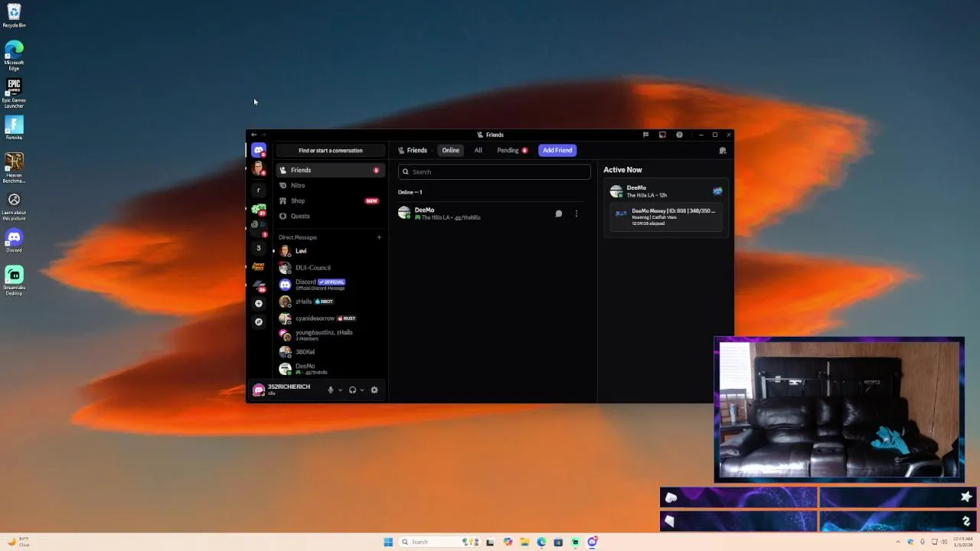Screen dimensions: 980x551
Task: Open group DM youngbaustinz, zHails
Action: point(330,335)
